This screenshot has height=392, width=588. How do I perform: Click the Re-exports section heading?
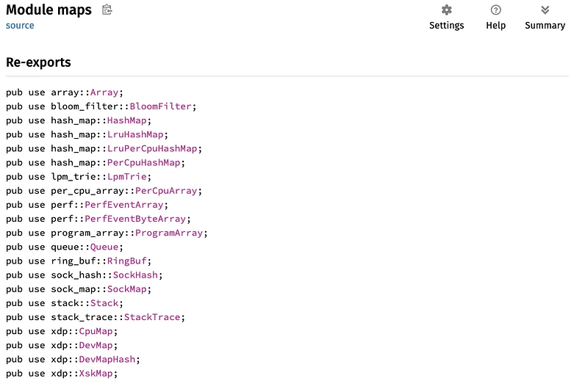(x=38, y=62)
